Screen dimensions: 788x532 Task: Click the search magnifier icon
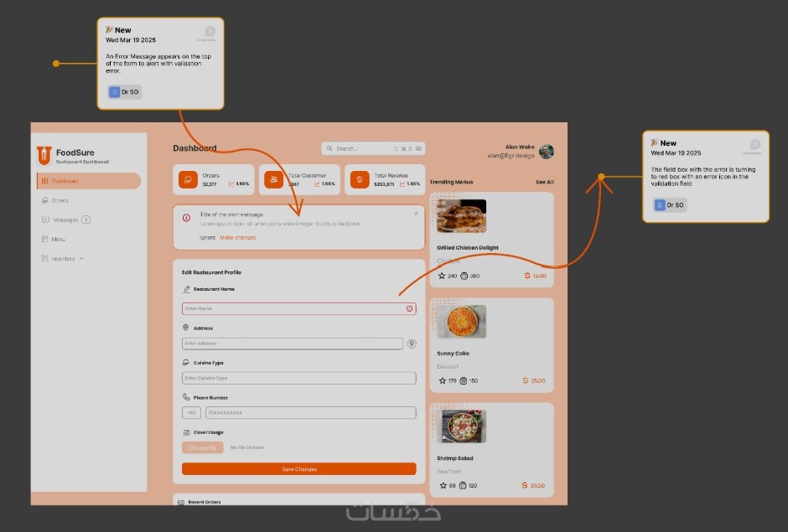[x=329, y=148]
